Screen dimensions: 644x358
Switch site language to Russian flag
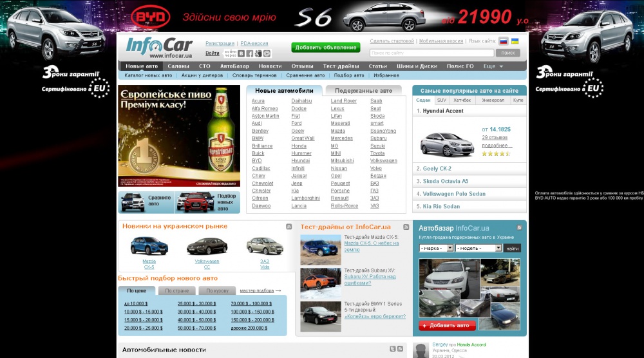[503, 41]
